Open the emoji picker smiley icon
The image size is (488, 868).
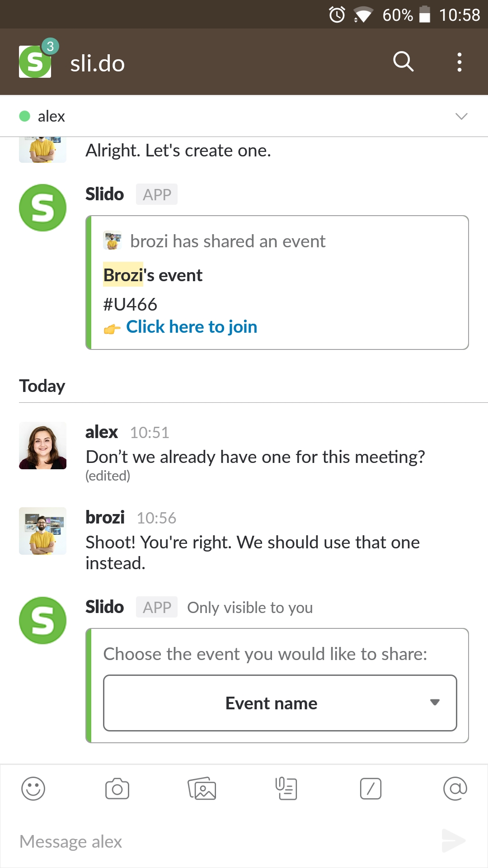coord(33,789)
